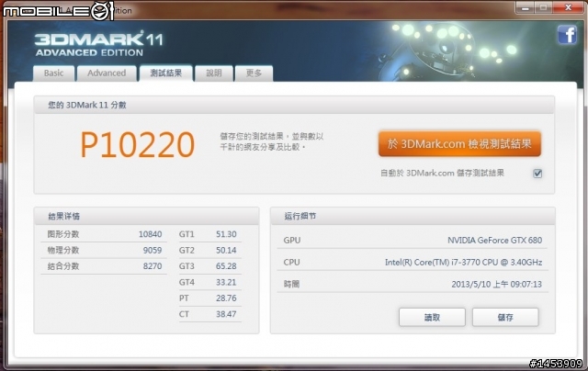This screenshot has height=371, width=588.
Task: Select CPU name Intel Core i7-3770
Action: click(463, 263)
